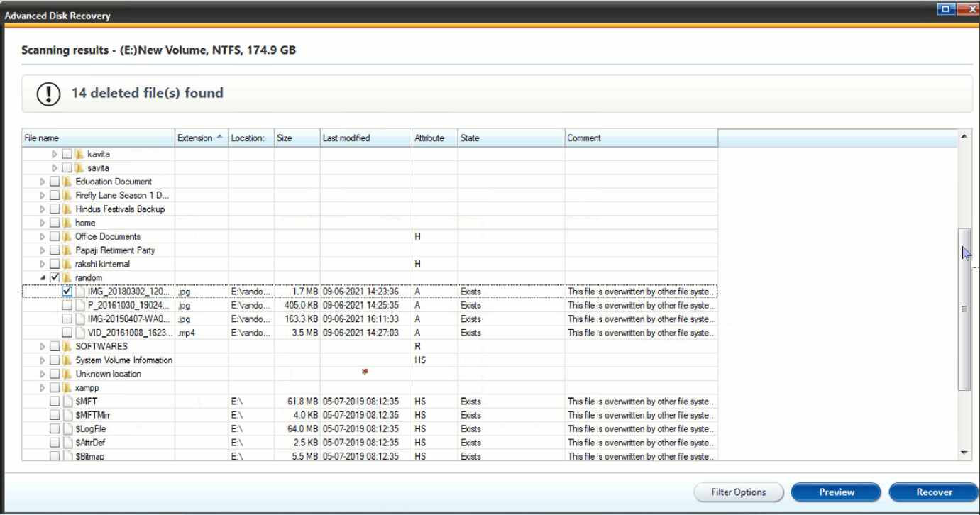Expand the Education Document folder
The image size is (980, 515).
pos(43,181)
